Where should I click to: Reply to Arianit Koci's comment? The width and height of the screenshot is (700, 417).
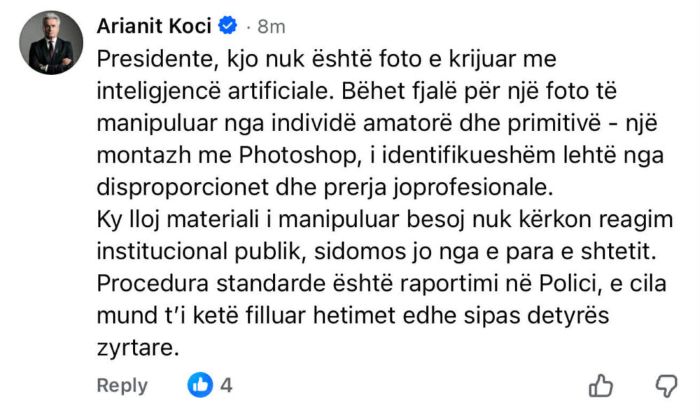(x=122, y=386)
